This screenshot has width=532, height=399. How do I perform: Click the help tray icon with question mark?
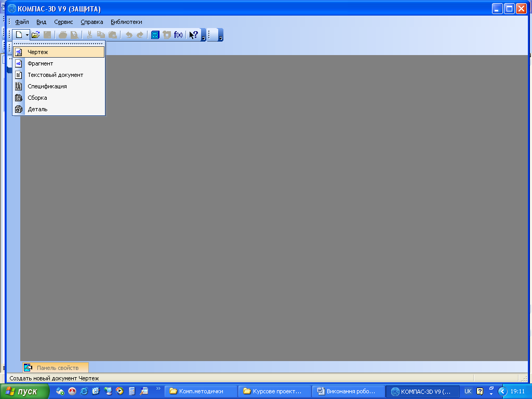click(x=480, y=391)
